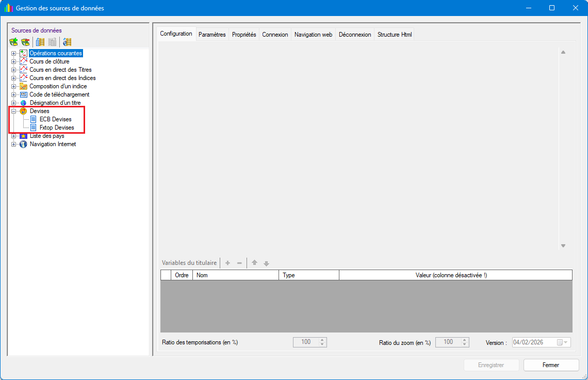588x380 pixels.
Task: Increase Ratio des temporisations value
Action: [322, 340]
